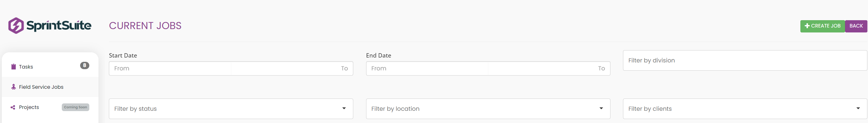The width and height of the screenshot is (868, 123).
Task: Open the Tasks menu item
Action: click(50, 67)
